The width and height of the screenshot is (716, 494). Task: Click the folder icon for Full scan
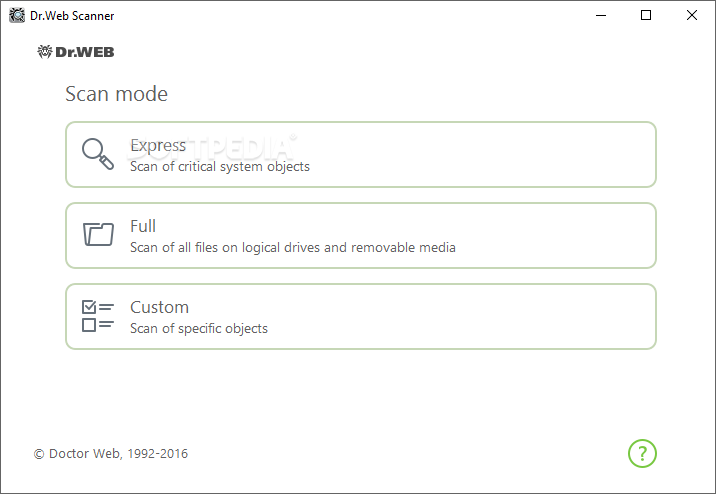[x=98, y=234]
